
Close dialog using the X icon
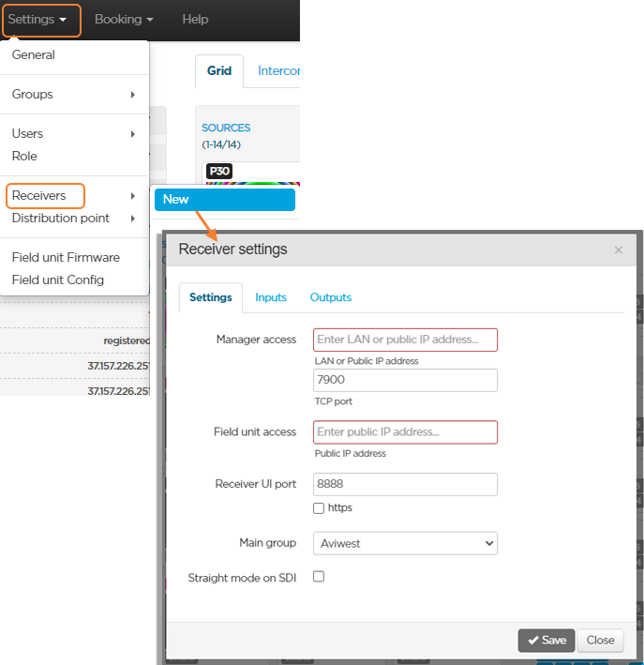click(x=618, y=250)
